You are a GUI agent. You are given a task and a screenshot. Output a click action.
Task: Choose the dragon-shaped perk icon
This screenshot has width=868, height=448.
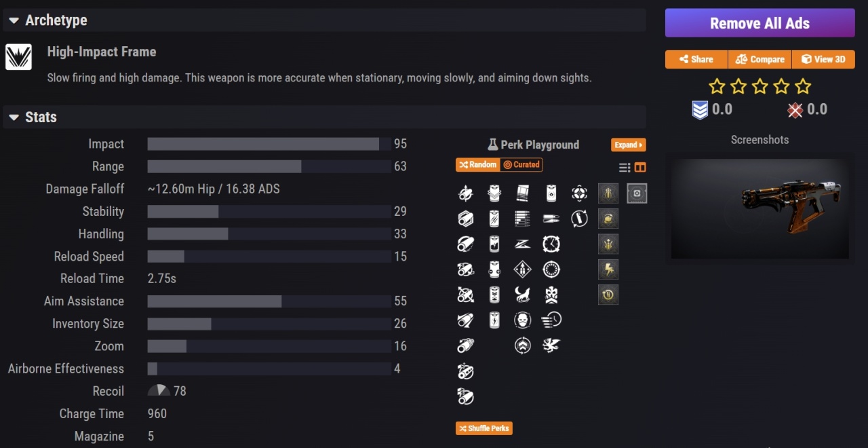[551, 346]
